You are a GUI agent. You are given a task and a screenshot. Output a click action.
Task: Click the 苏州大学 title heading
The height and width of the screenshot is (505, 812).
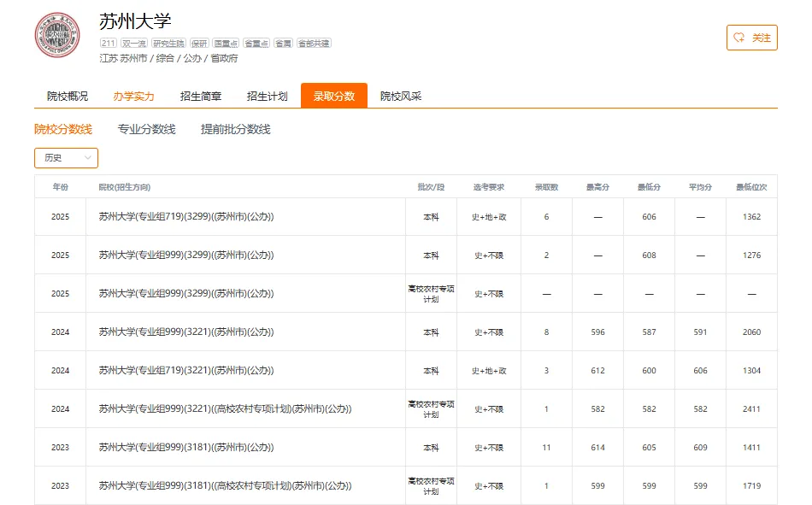pos(135,21)
